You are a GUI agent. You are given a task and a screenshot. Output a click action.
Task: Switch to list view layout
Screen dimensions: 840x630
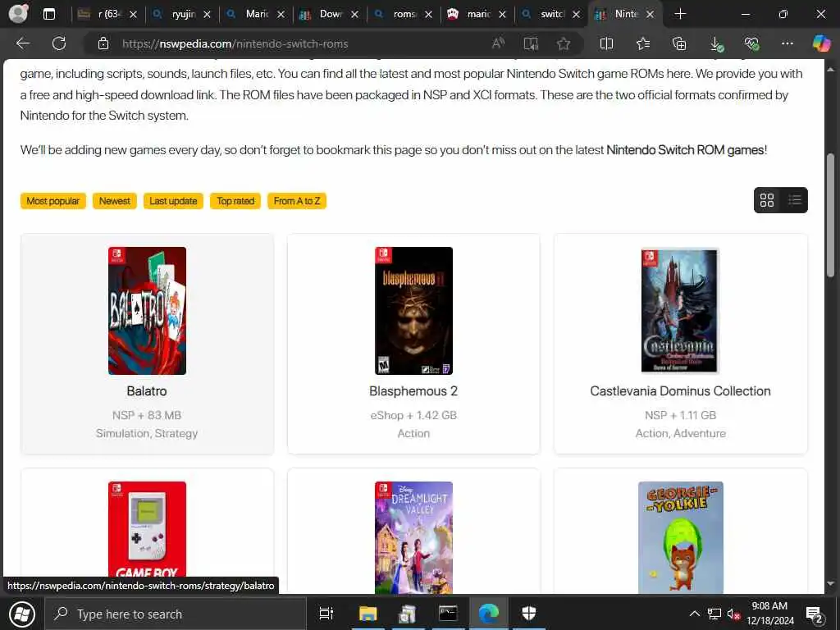[x=794, y=200]
